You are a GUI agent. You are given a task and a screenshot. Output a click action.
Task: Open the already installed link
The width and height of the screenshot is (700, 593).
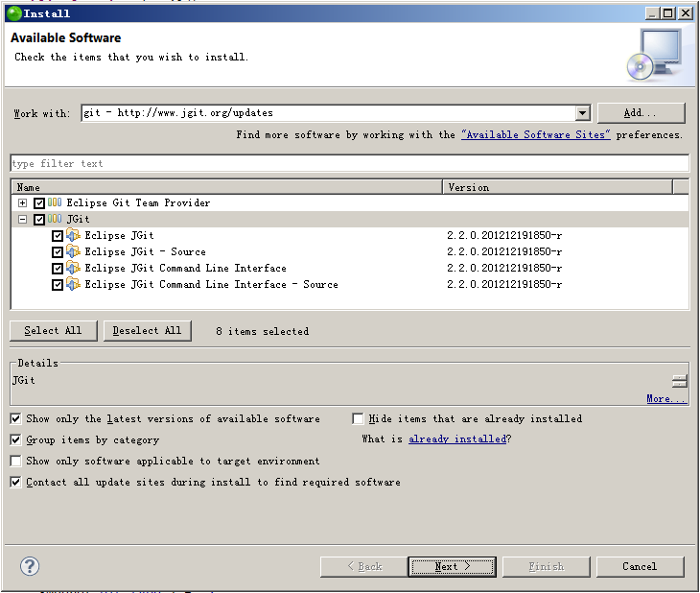[457, 439]
